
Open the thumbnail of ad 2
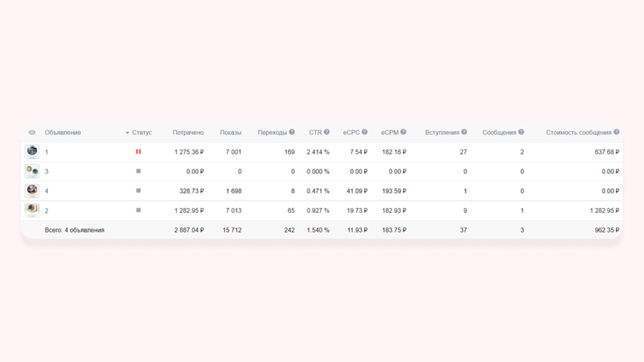[32, 210]
